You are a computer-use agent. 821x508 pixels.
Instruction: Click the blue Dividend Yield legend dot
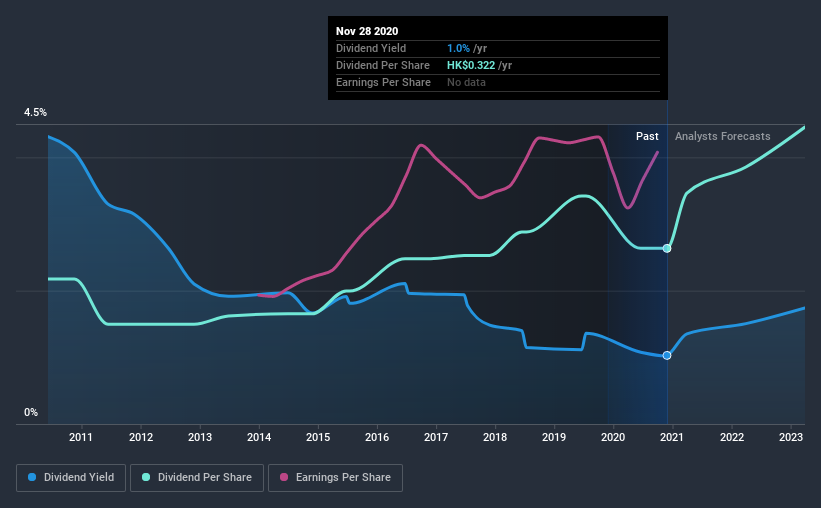[32, 477]
